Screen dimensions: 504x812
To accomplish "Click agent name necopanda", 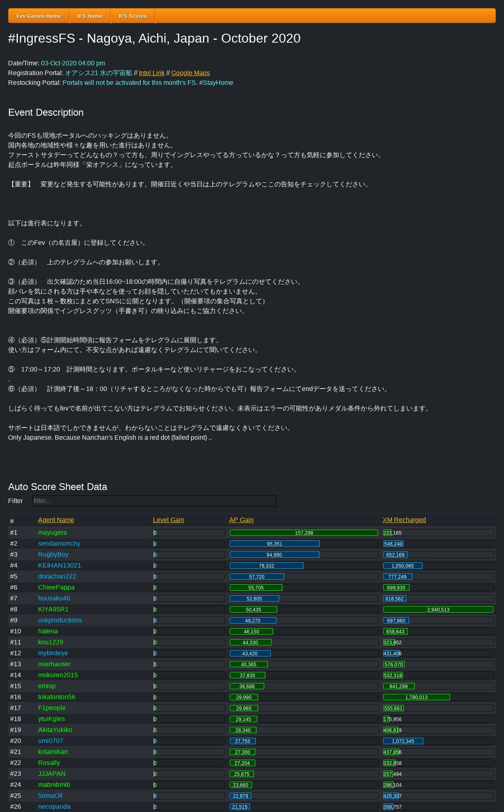I will [x=54, y=807].
